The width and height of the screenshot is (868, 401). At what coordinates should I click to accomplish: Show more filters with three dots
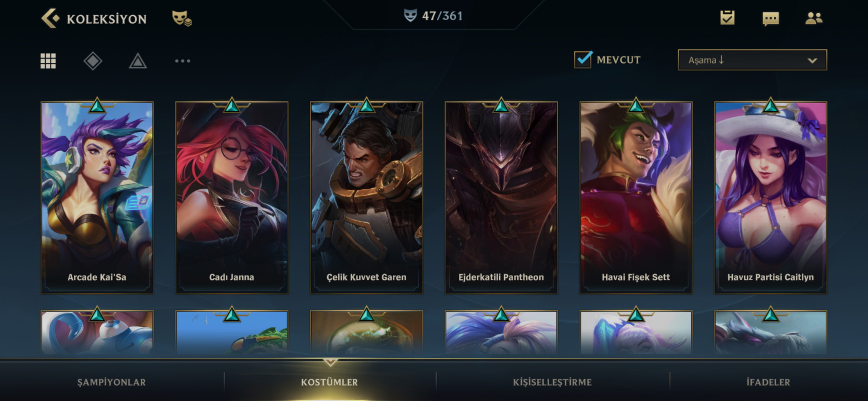coord(183,61)
